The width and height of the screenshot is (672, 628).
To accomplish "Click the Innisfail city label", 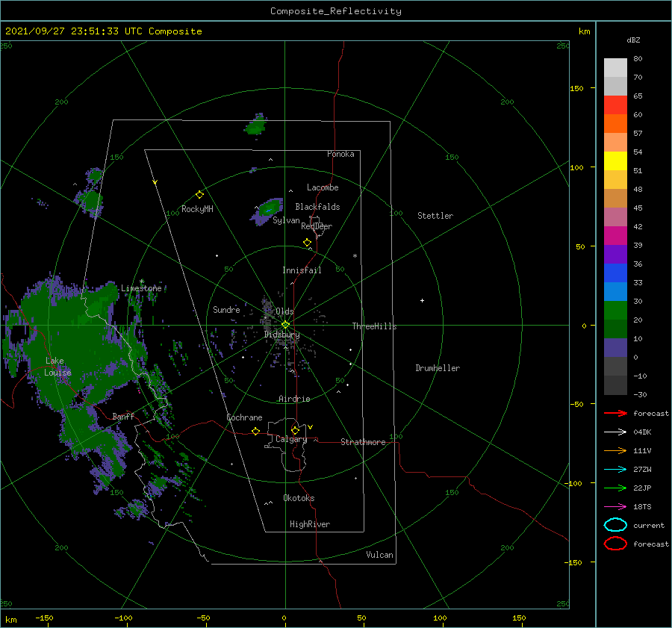I will click(x=302, y=270).
